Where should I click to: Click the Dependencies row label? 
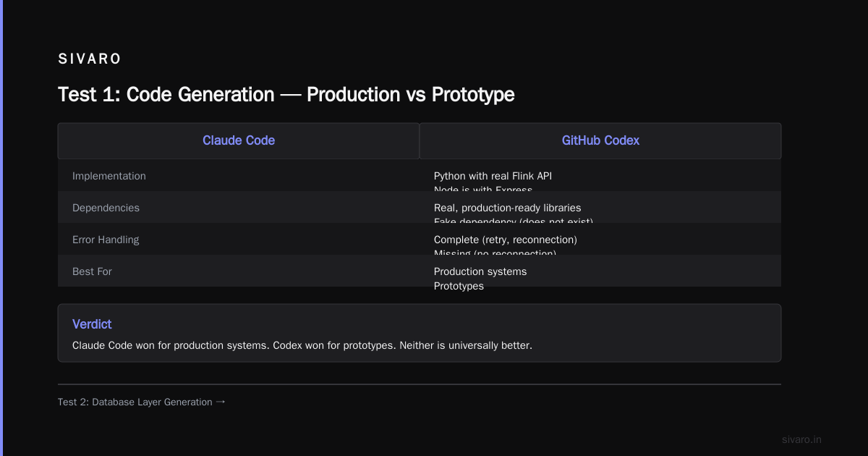106,208
